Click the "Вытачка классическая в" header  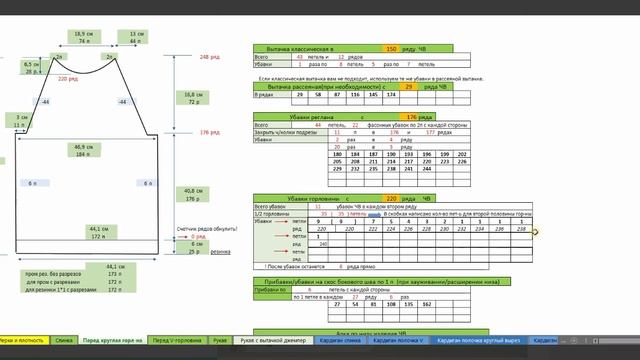point(300,49)
